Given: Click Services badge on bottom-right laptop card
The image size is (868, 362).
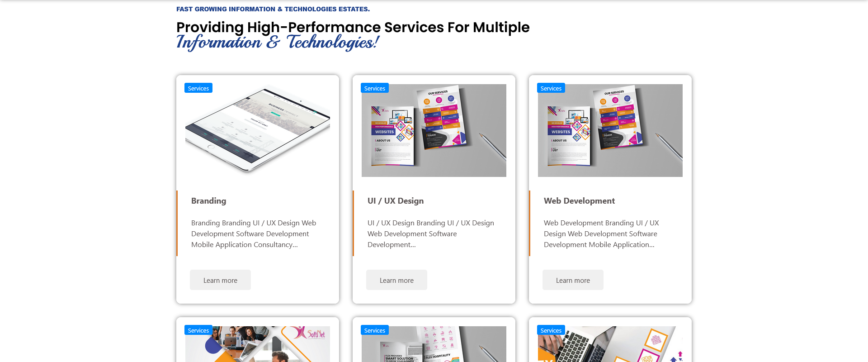Looking at the screenshot, I should [x=551, y=330].
